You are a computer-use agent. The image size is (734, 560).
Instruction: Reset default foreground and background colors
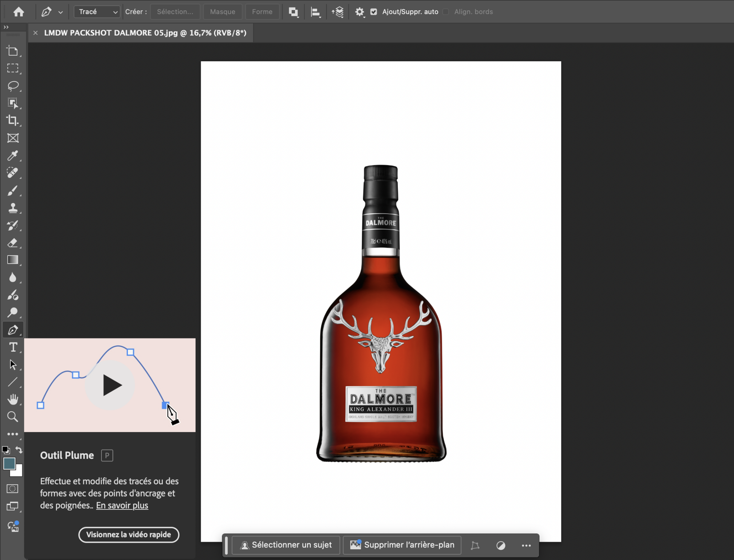tap(6, 450)
